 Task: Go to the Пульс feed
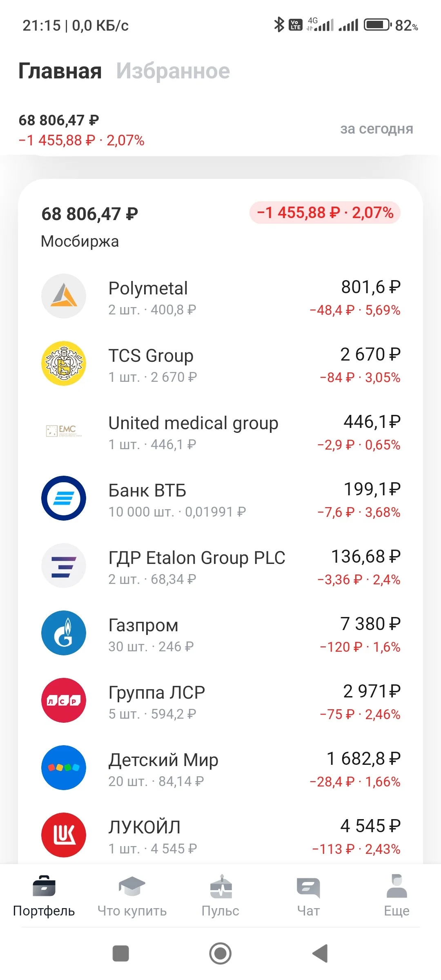tap(220, 896)
